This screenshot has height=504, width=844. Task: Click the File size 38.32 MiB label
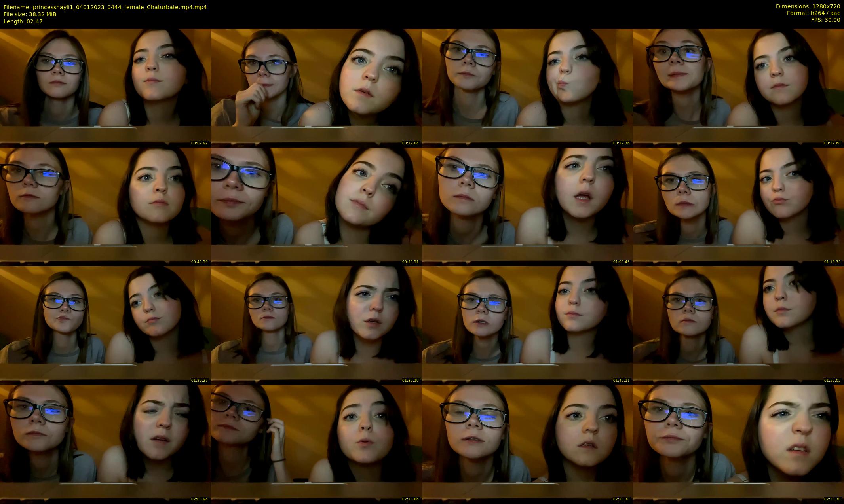[x=30, y=14]
